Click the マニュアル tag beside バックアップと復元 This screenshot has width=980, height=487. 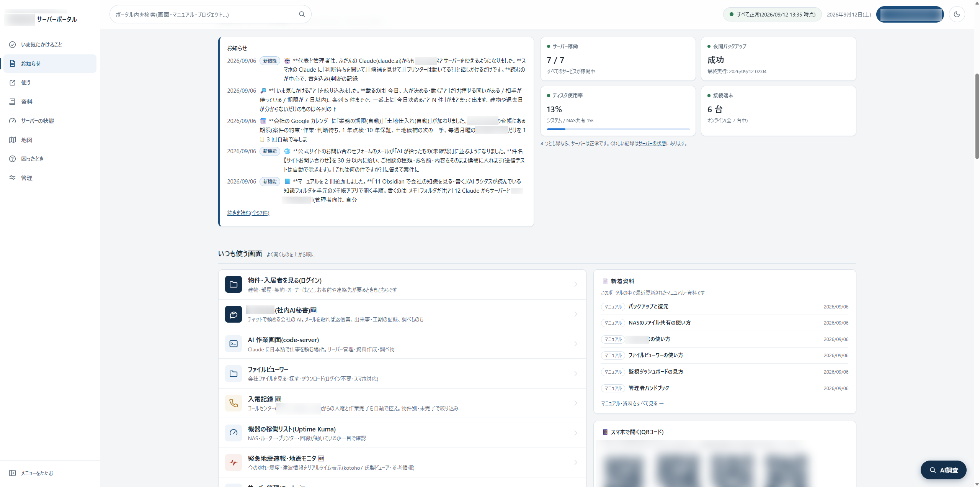(x=613, y=307)
